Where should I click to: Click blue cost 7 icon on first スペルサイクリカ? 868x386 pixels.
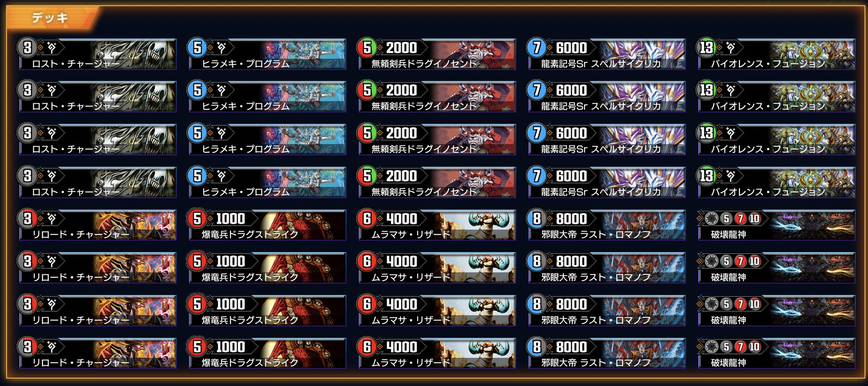536,47
